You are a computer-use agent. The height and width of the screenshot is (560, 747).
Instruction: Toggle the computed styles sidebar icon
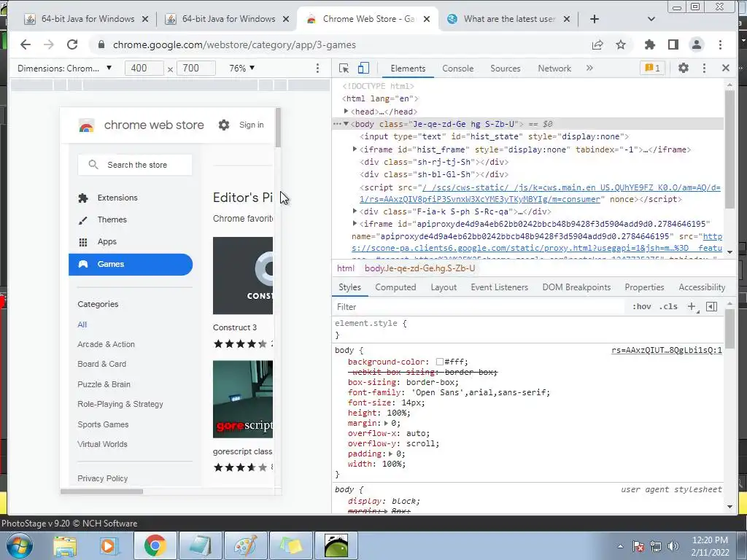[712, 307]
